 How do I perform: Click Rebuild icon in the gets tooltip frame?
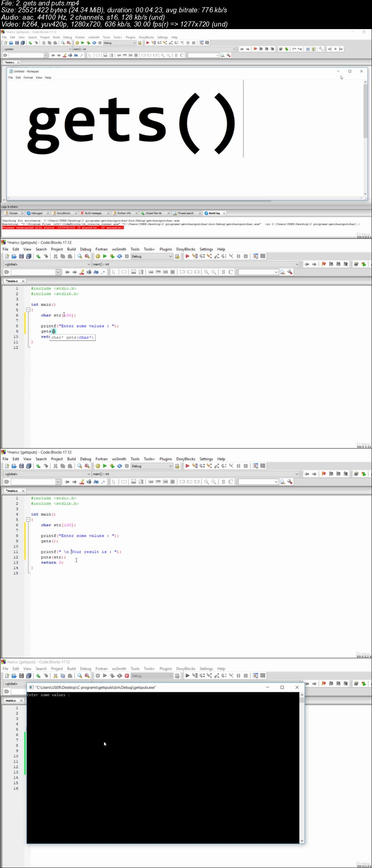(x=119, y=256)
